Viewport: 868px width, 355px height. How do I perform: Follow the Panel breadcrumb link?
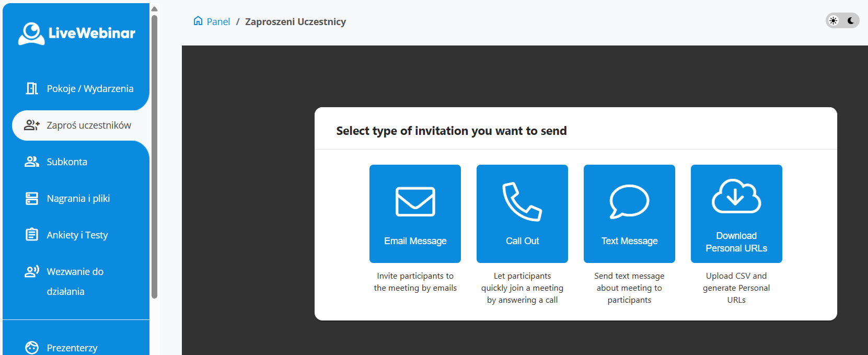tap(218, 21)
